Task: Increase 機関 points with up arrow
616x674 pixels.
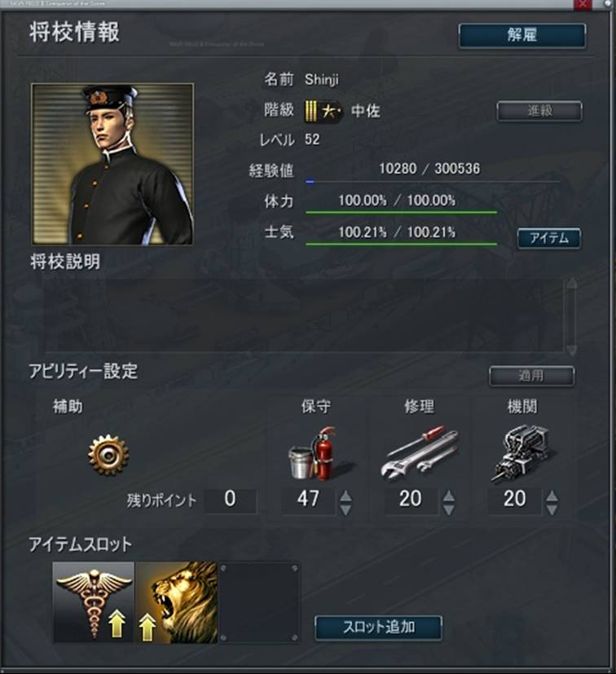Action: [552, 496]
